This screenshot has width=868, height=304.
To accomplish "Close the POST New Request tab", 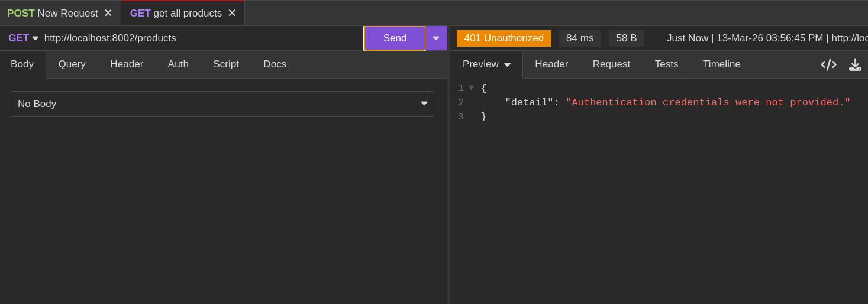I will click(108, 13).
